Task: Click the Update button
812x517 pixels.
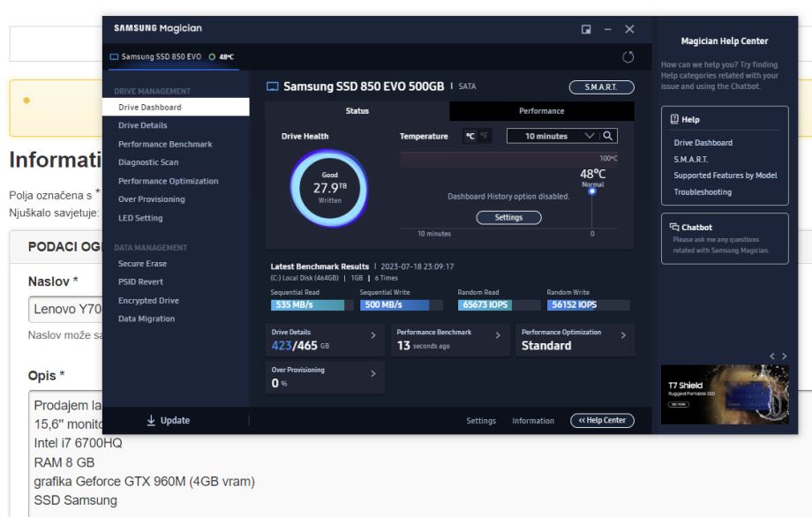Action: click(169, 420)
